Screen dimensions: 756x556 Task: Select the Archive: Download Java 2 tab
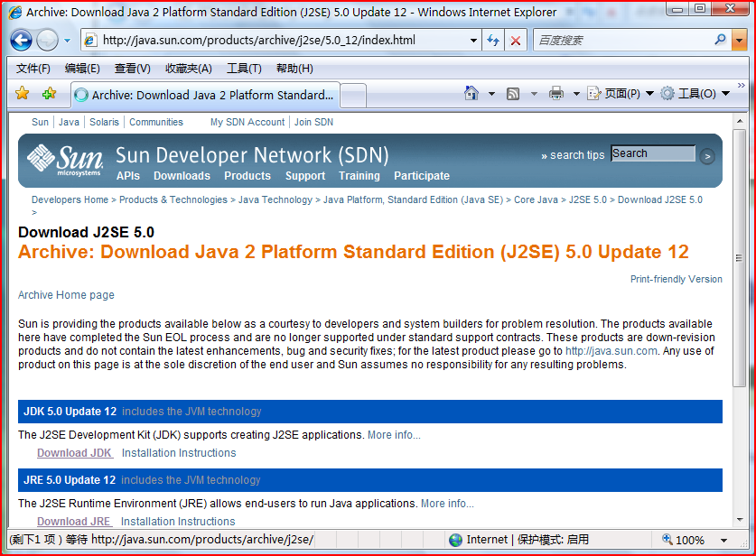206,95
